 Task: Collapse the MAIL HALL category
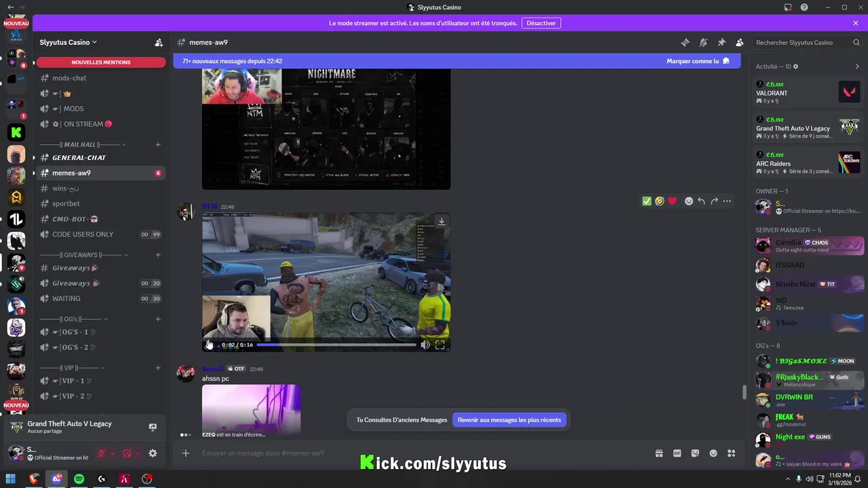(81, 144)
